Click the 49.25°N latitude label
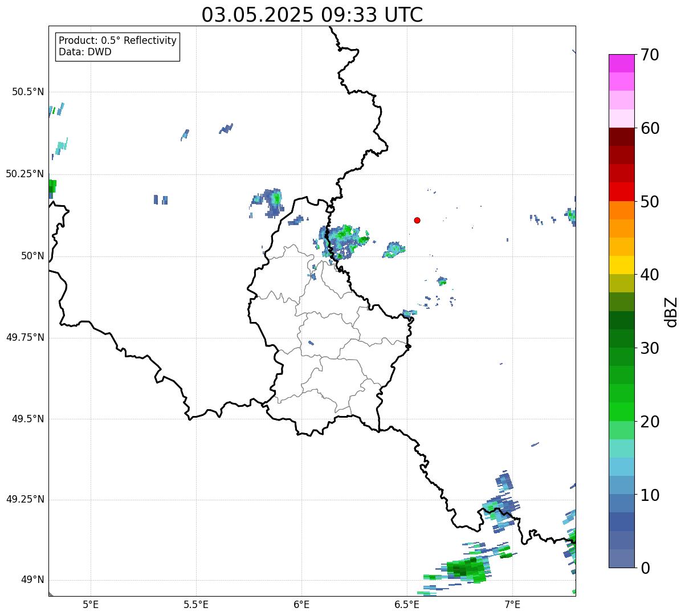 pos(25,500)
